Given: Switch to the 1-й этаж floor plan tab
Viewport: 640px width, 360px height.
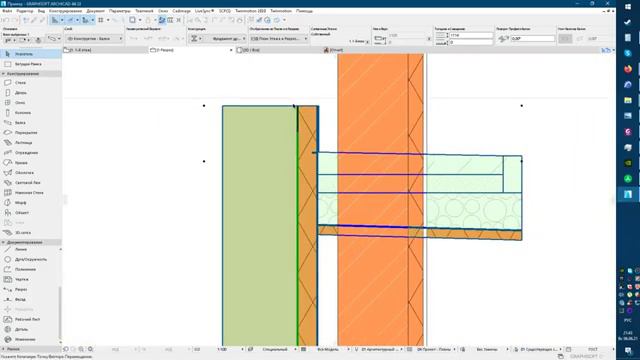Looking at the screenshot, I should click(x=105, y=50).
